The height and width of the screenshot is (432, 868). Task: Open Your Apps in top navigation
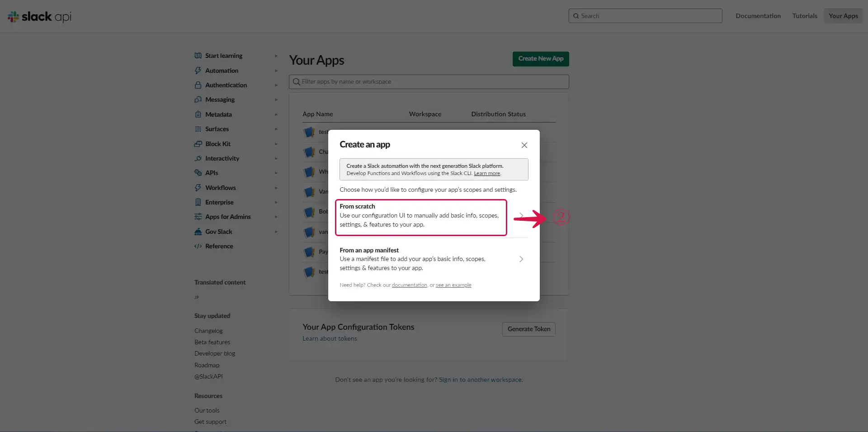(843, 16)
